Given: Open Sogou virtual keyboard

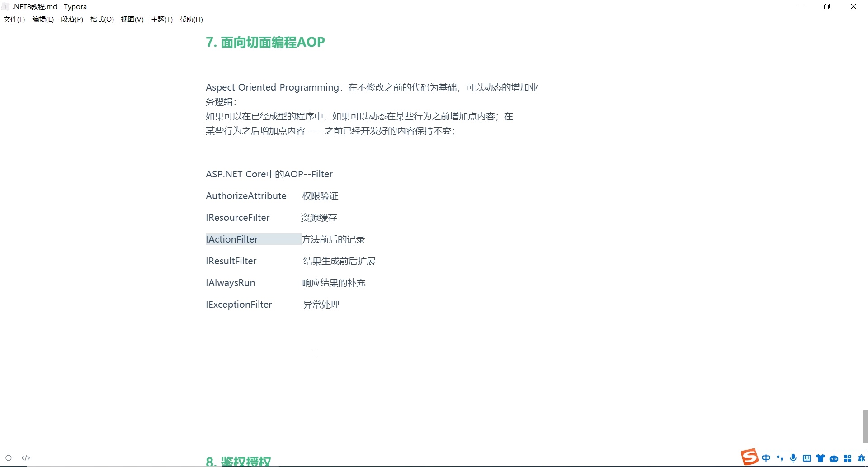Looking at the screenshot, I should tap(807, 458).
